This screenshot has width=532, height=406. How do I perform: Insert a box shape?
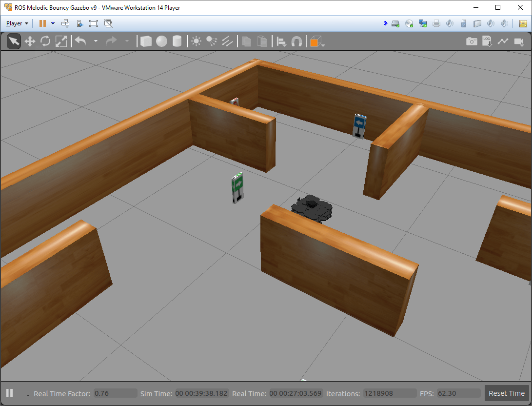point(146,41)
